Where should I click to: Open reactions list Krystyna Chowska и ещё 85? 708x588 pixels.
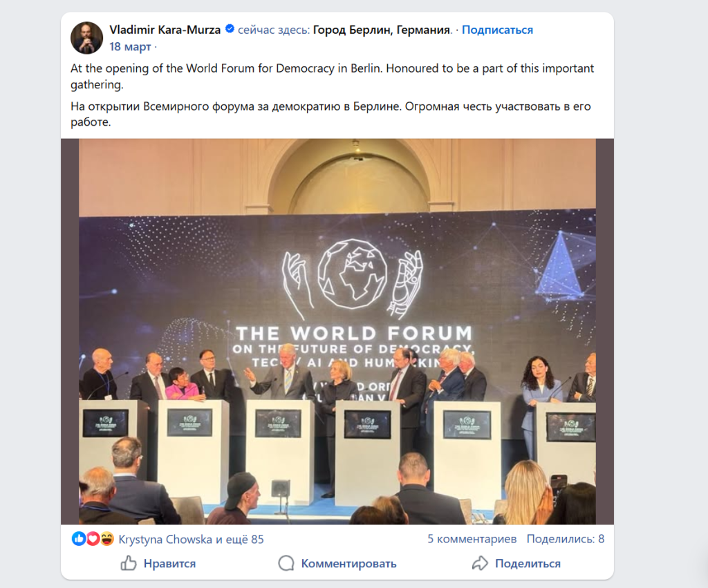pyautogui.click(x=191, y=539)
